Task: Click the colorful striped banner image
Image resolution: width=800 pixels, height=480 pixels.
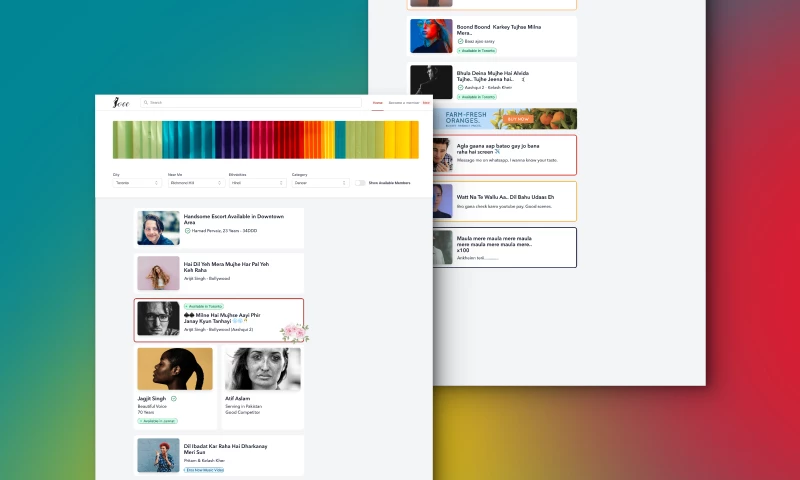Action: (266, 140)
